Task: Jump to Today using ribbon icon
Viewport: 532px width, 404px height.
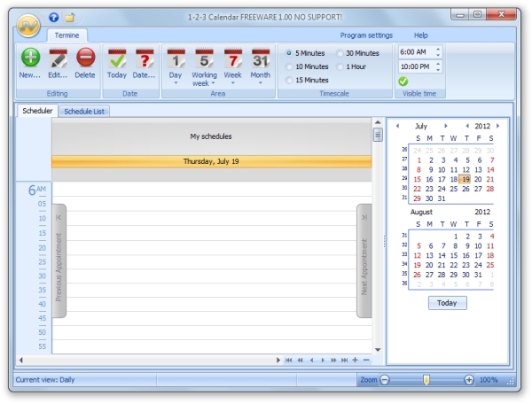Action: coord(117,58)
